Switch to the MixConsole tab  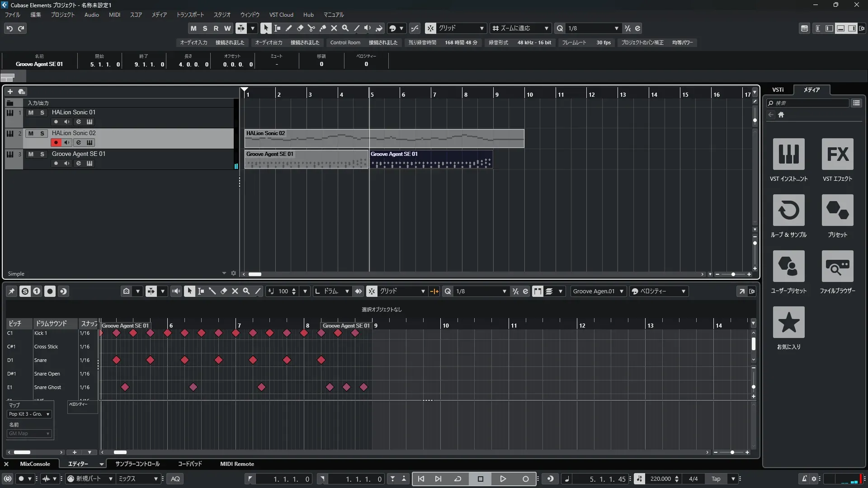tap(35, 464)
